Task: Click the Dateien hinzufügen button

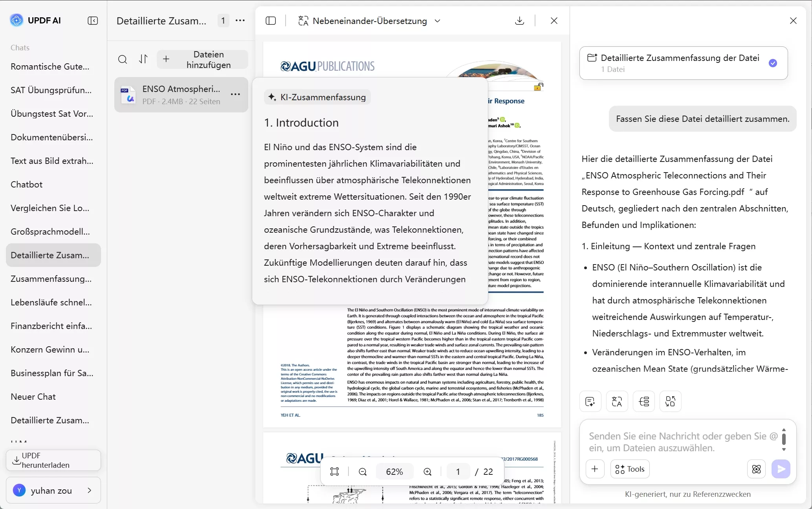Action: coord(202,59)
